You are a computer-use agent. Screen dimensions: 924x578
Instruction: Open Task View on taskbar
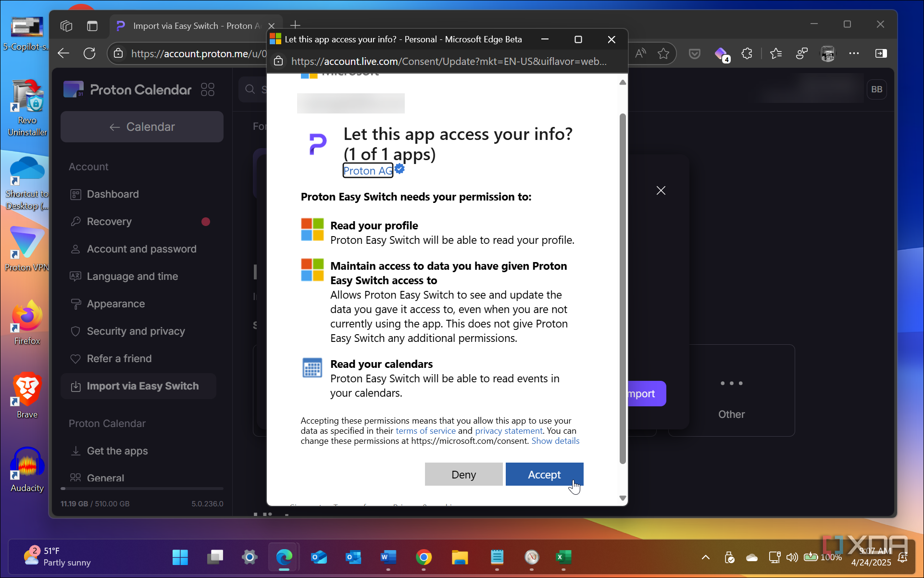click(215, 557)
